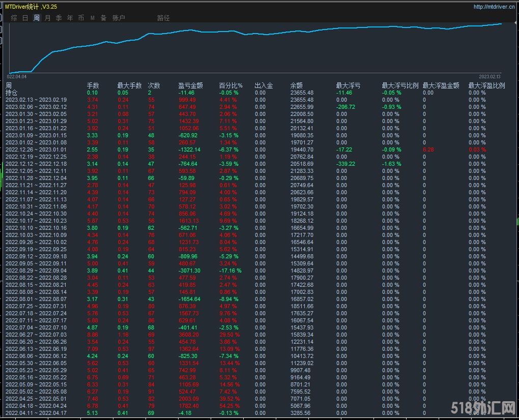Viewport: 519px width, 420px height.
Task: Click the 出入金 column header
Action: pyautogui.click(x=264, y=85)
